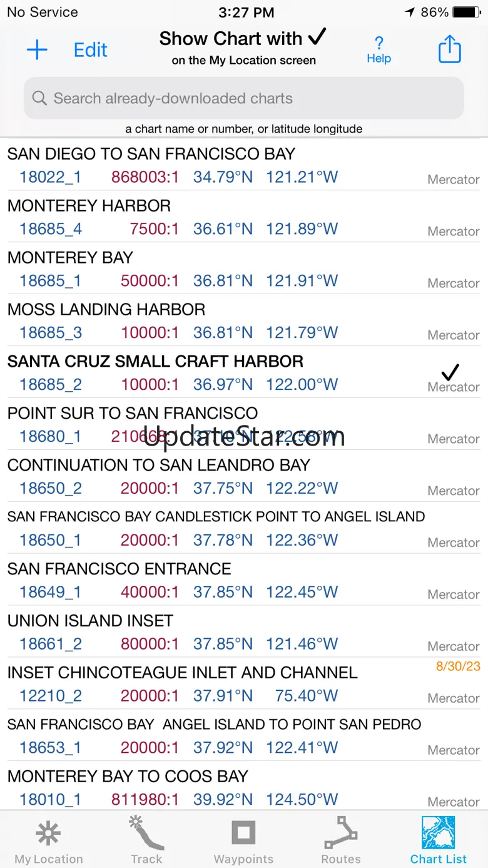The image size is (488, 868).
Task: Select the Chart List tab
Action: 439,841
